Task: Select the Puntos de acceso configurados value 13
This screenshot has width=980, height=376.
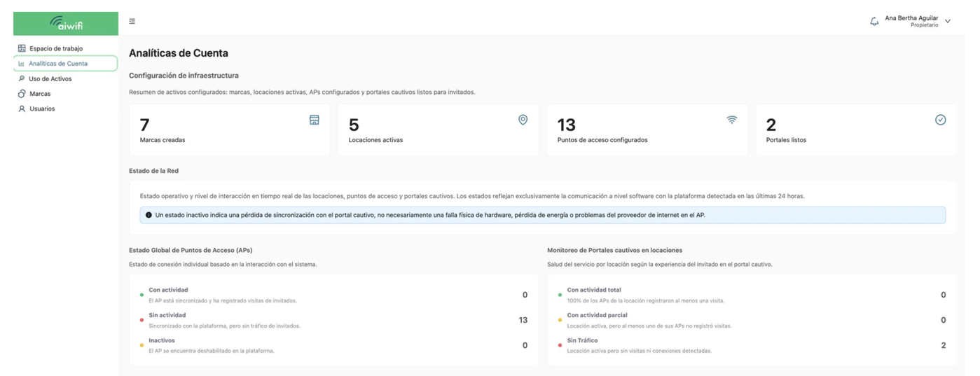Action: click(x=566, y=125)
